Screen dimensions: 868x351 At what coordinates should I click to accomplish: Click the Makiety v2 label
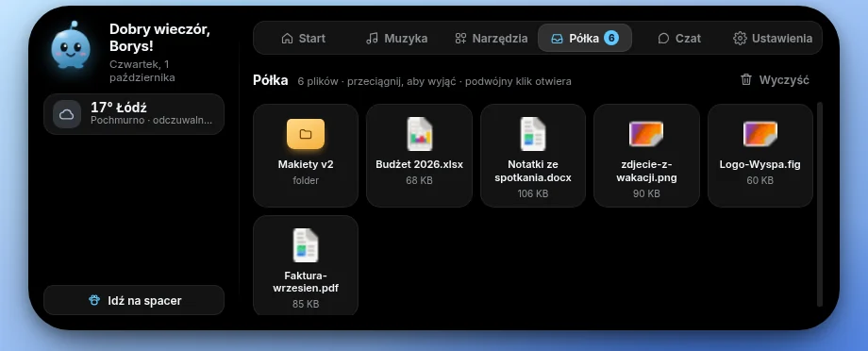(x=306, y=164)
